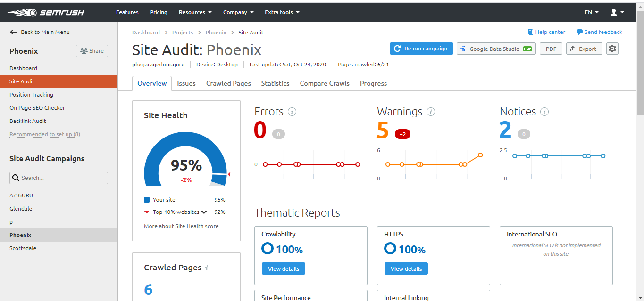The width and height of the screenshot is (644, 301).
Task: Switch to the Issues tab
Action: point(186,83)
